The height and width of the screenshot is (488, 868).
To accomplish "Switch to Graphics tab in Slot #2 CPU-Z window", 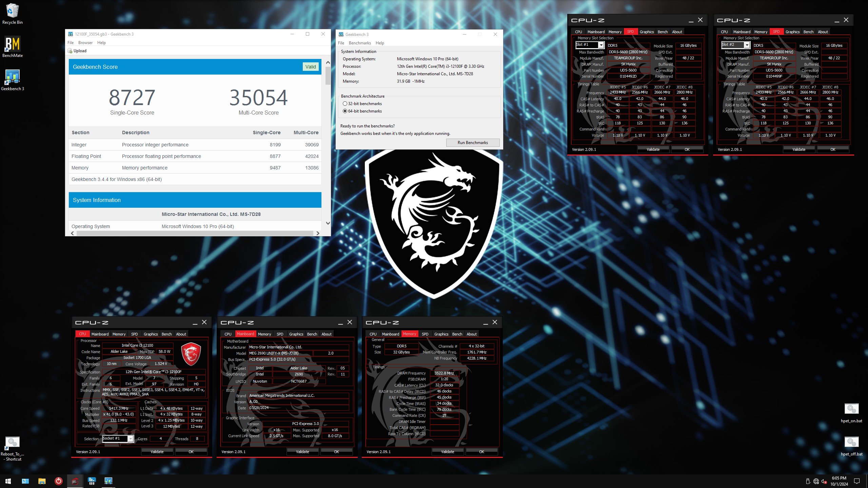I will (792, 32).
